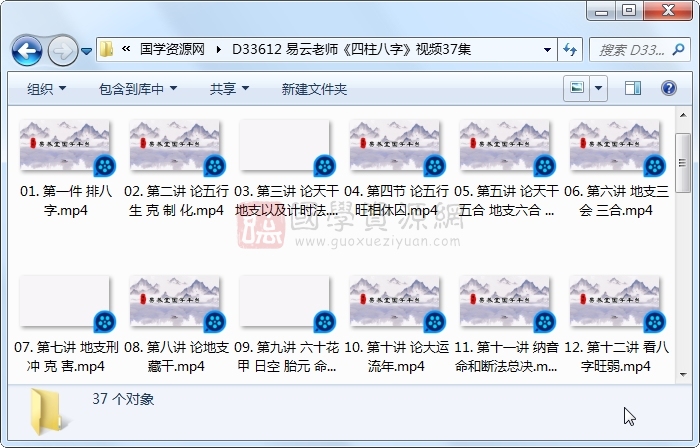Click file name 11. 第十一讲 纳音命和断法总决
This screenshot has width=700, height=448.
point(506,356)
